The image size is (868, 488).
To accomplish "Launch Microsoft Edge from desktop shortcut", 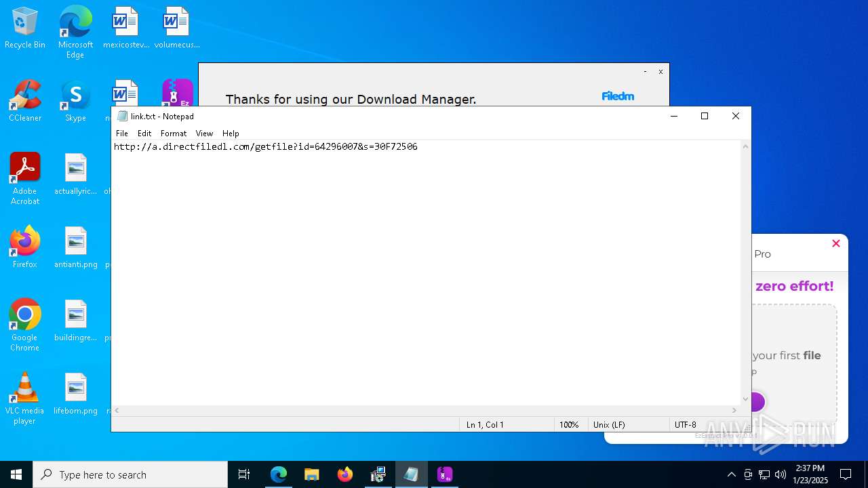I will click(x=75, y=32).
